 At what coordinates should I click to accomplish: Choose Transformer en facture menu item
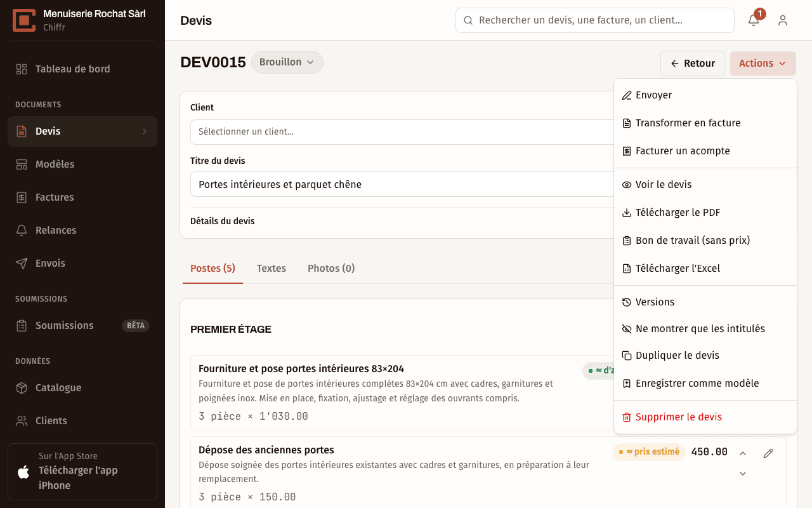point(705,123)
